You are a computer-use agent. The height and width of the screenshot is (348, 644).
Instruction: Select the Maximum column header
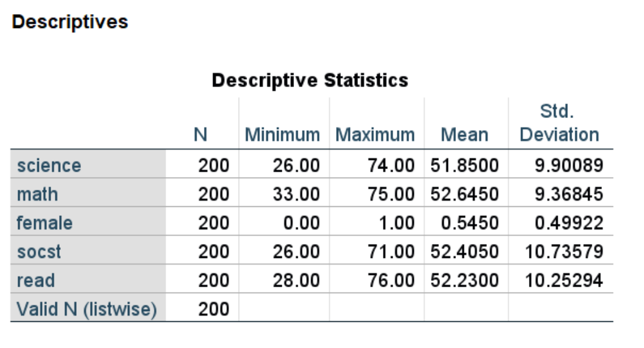(x=375, y=134)
